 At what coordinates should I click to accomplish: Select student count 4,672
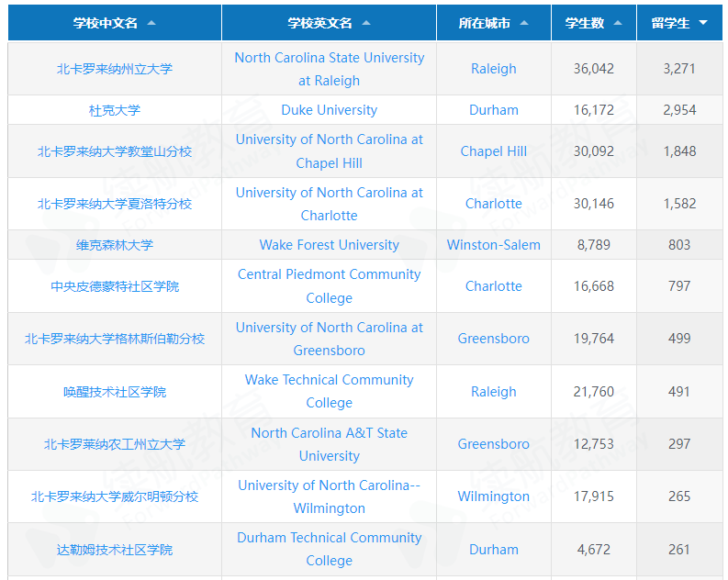[594, 550]
